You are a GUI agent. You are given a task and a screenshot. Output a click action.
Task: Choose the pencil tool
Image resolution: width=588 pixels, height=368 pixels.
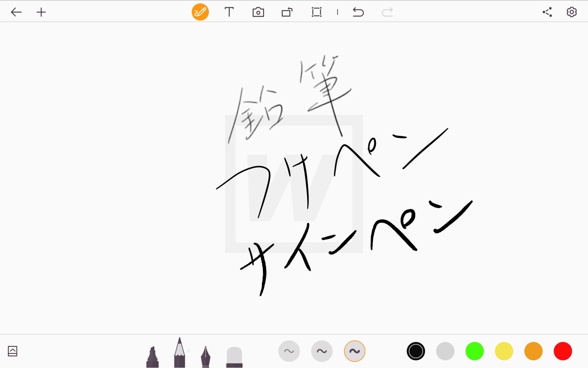(x=180, y=352)
